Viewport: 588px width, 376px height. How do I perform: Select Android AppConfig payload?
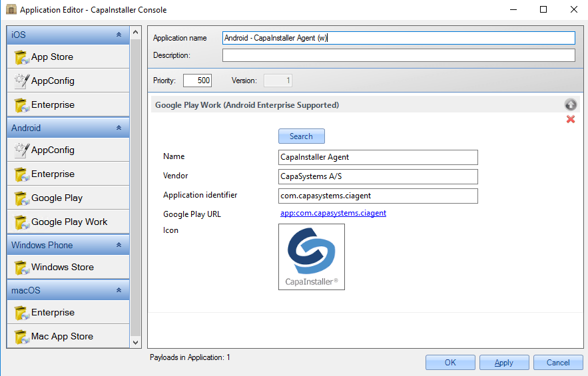[68, 150]
